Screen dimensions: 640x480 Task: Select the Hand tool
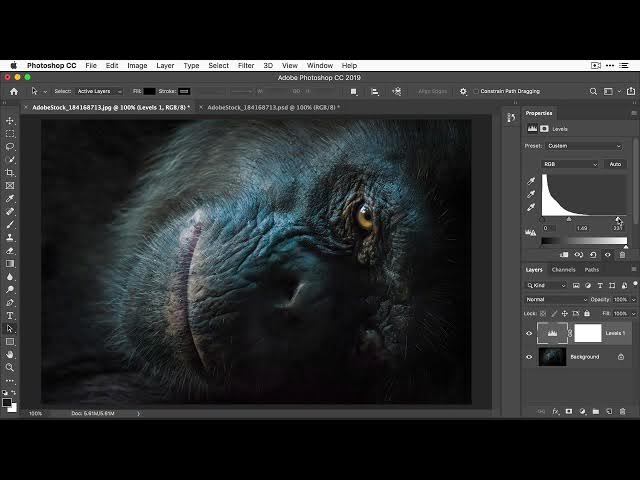pyautogui.click(x=10, y=354)
